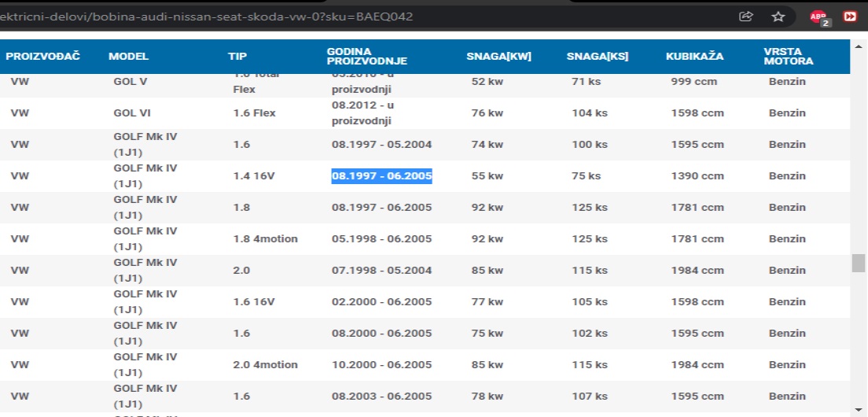The width and height of the screenshot is (868, 417).
Task: Bookmark this page with the star icon
Action: point(778,17)
